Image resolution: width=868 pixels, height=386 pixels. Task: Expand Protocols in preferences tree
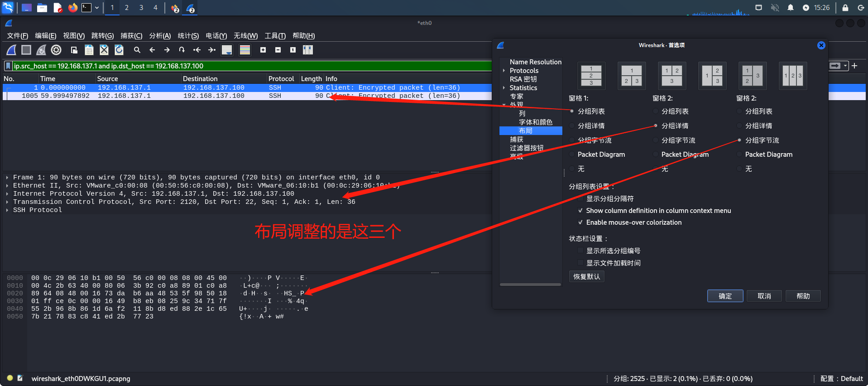[x=504, y=70]
